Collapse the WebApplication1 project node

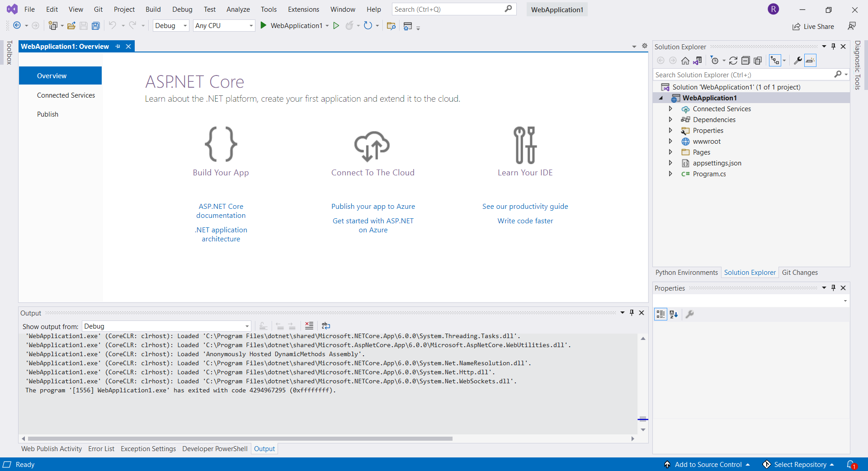[x=661, y=98]
